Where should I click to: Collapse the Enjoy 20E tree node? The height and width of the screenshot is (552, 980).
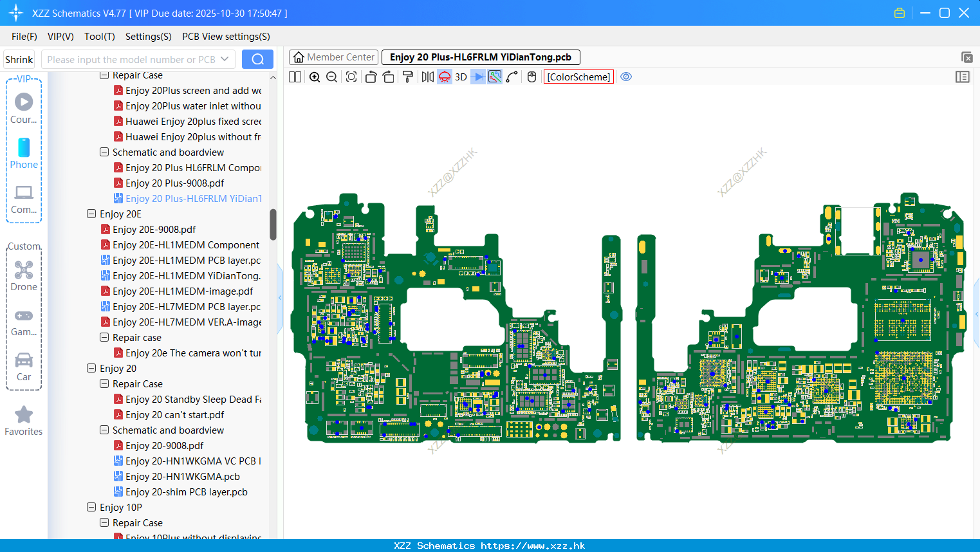91,214
